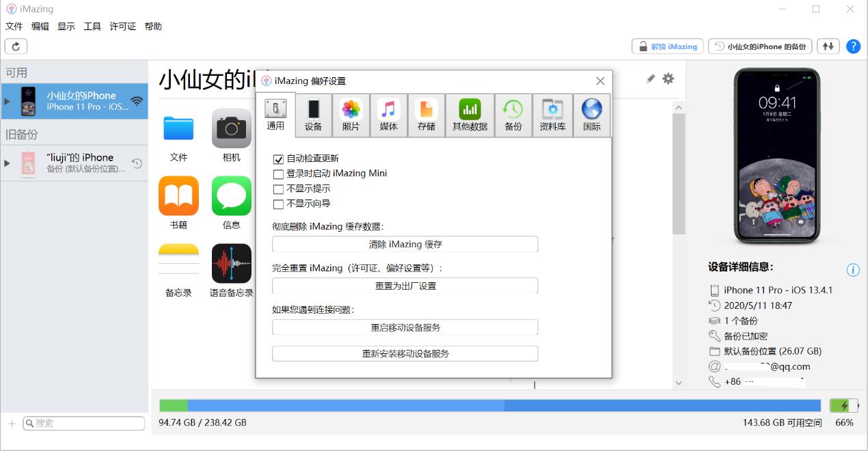This screenshot has height=451, width=868.
Task: Open the 书籍 books icon
Action: point(178,196)
